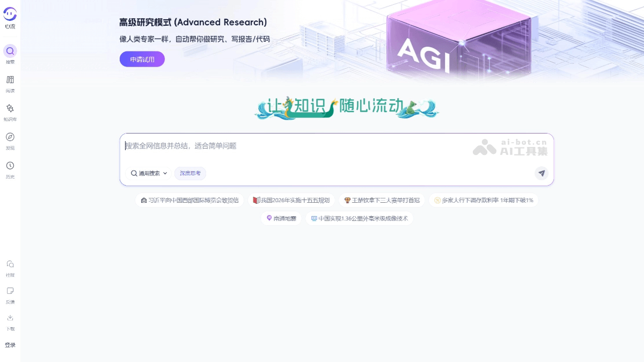
Task: Open the 通用搜索 dropdown chevron
Action: pyautogui.click(x=165, y=173)
